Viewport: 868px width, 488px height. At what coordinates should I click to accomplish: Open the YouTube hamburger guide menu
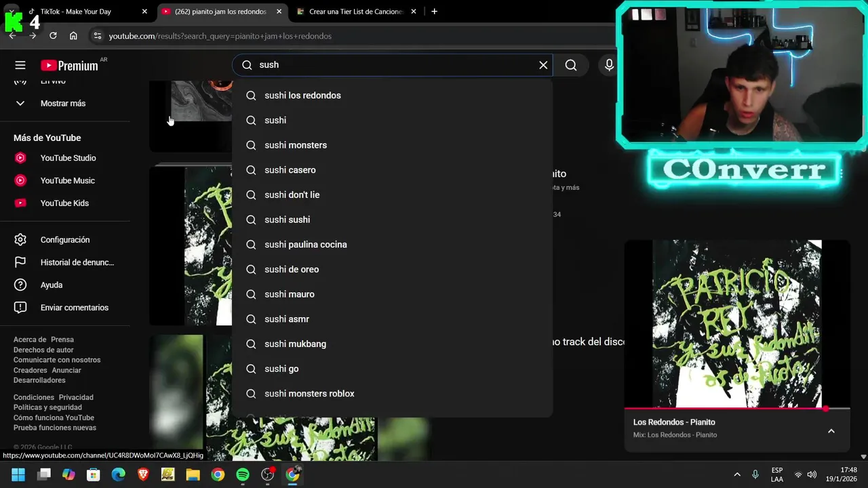pyautogui.click(x=20, y=65)
